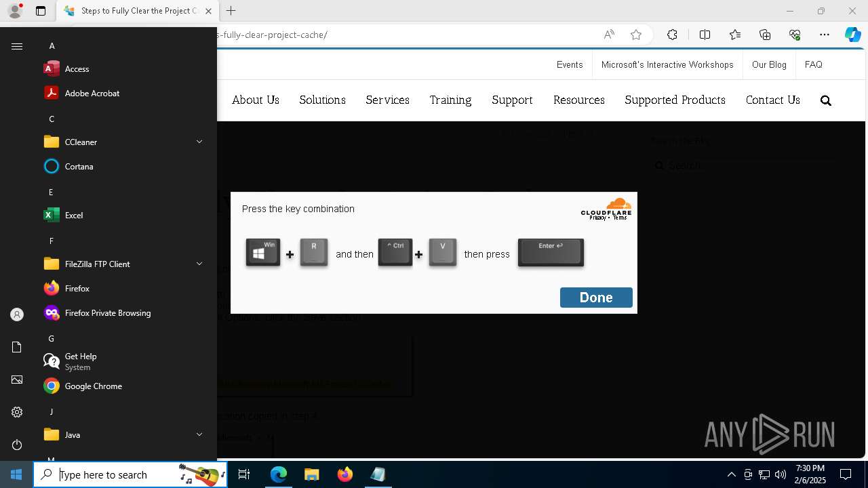Open Edge tab actions menu
Viewport: 868px width, 488px height.
point(41,11)
